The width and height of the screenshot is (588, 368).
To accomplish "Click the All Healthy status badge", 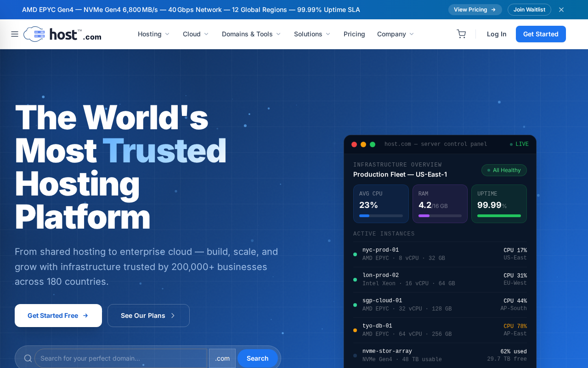I will point(504,170).
